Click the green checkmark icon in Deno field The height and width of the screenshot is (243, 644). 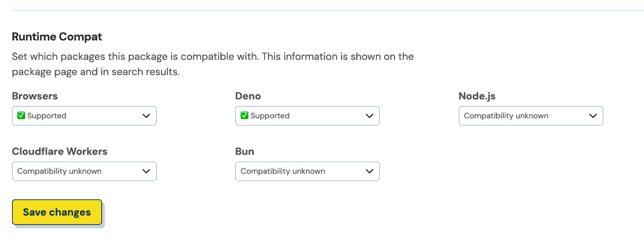pos(245,116)
